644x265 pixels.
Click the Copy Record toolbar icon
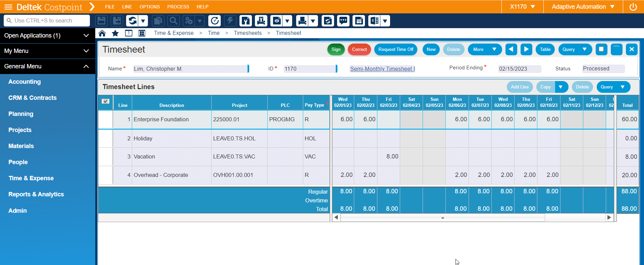pos(158,21)
